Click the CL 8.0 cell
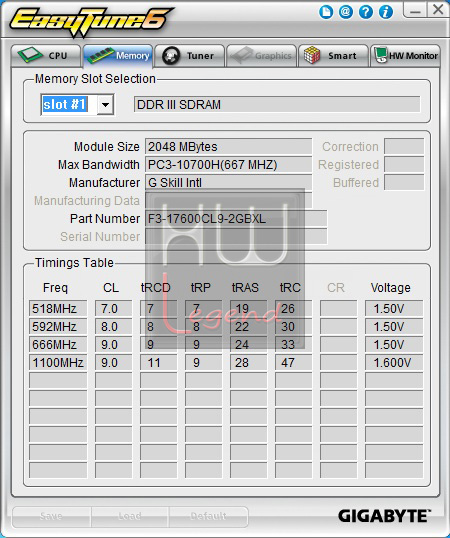This screenshot has height=538, width=450. tap(114, 326)
